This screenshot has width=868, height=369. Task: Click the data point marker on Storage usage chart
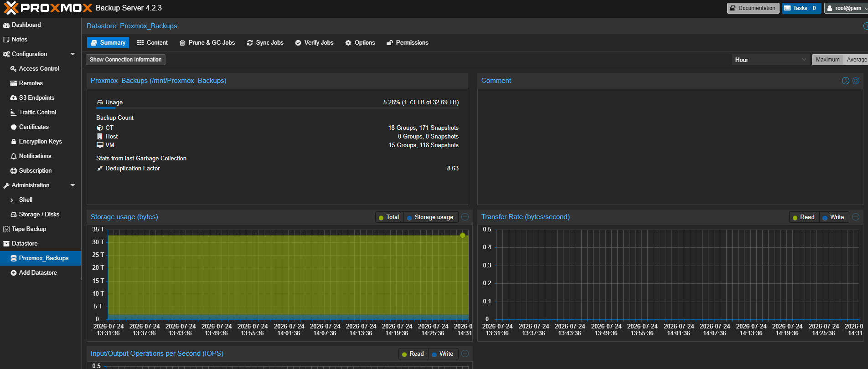(x=463, y=236)
